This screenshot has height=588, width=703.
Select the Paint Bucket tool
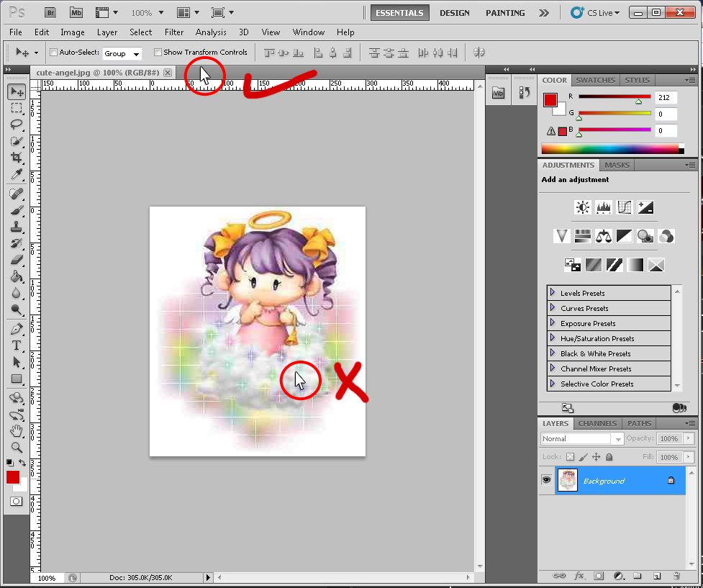pos(17,276)
